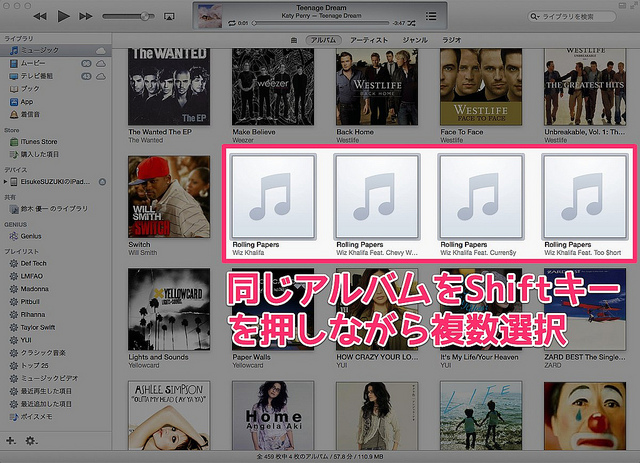Viewport: 640px width, 463px height.
Task: Select Angela Aki Home album cover
Action: [273, 416]
